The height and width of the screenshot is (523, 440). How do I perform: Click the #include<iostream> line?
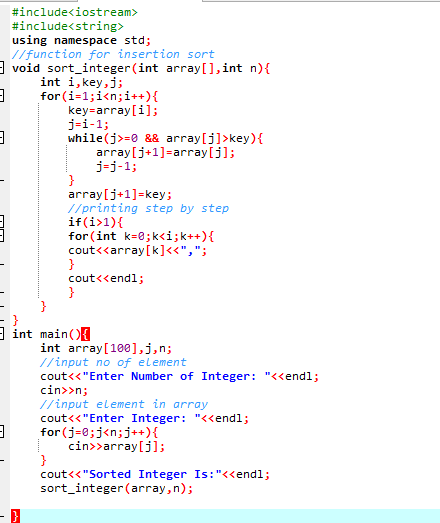(x=75, y=12)
